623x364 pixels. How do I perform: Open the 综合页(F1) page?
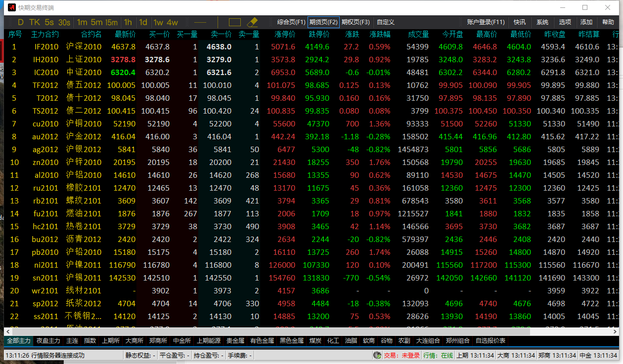click(x=291, y=22)
